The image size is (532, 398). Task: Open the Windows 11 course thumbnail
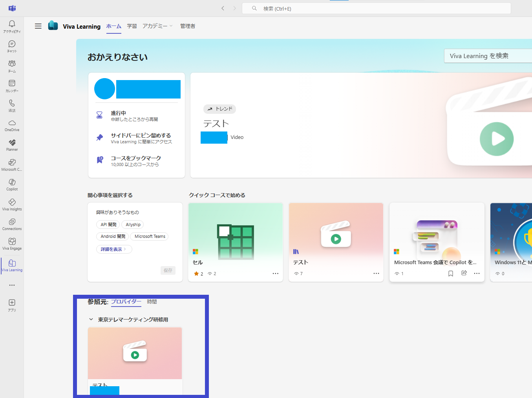(511, 231)
